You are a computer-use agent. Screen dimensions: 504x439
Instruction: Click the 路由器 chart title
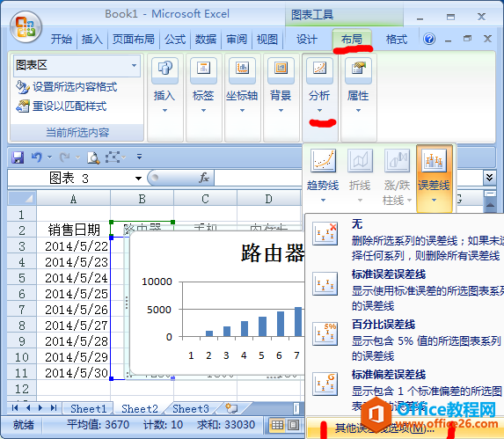273,253
